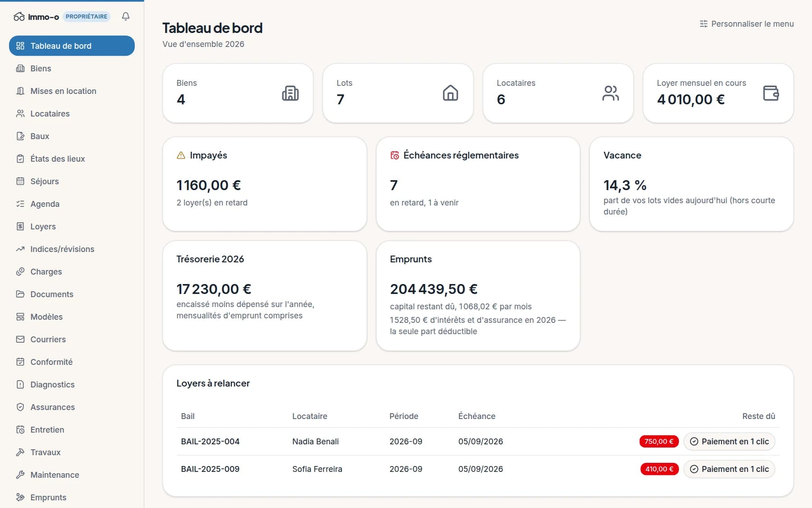Select Tableau de bord in sidebar

click(72, 46)
